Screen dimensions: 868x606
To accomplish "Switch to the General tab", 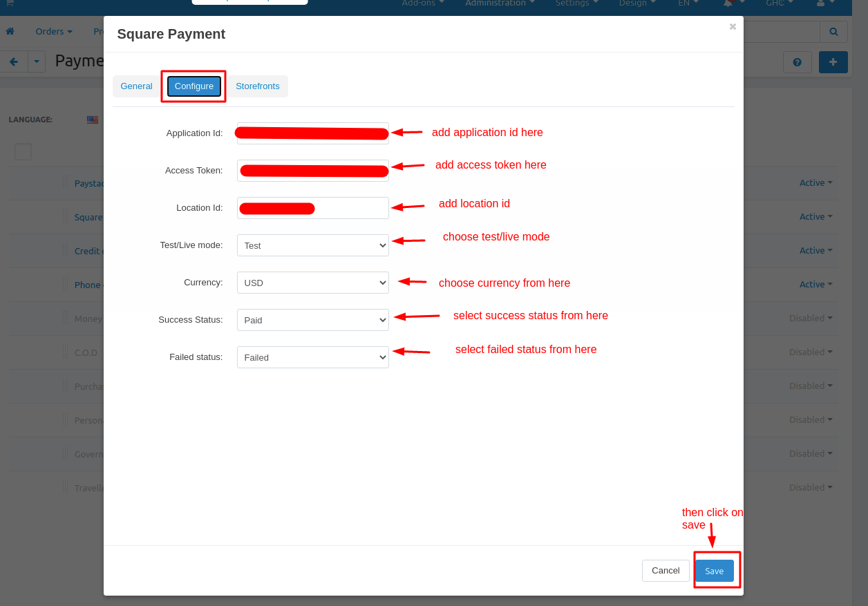I will tap(136, 86).
